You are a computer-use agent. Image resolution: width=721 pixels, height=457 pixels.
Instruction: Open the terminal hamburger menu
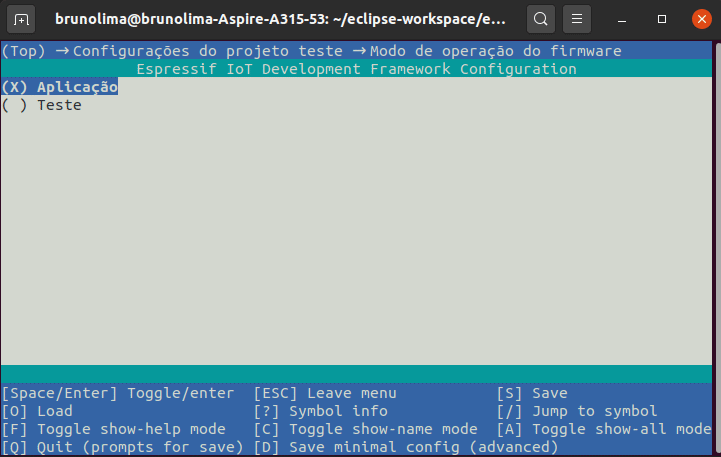click(577, 19)
